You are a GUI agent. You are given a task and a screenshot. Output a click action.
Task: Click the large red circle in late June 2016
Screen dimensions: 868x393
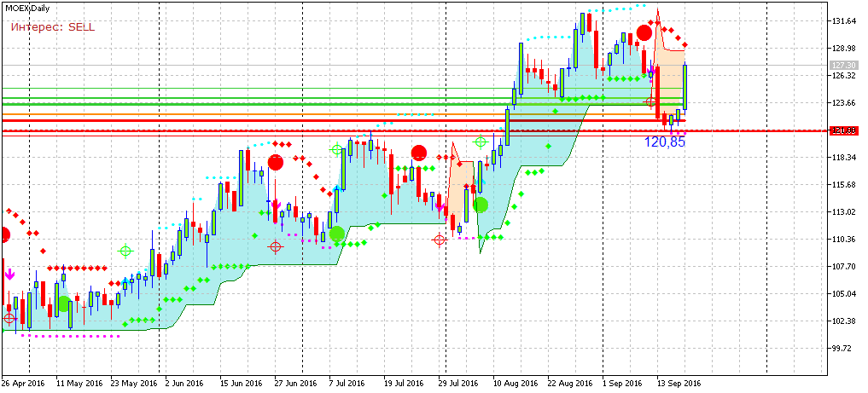coord(275,162)
